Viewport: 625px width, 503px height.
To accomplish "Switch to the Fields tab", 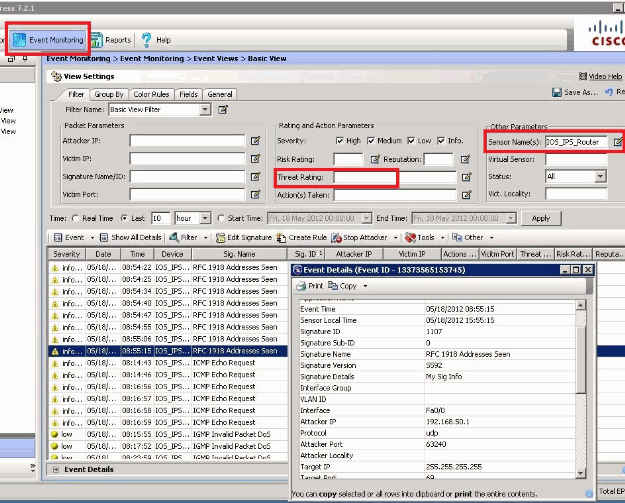I will tap(189, 94).
